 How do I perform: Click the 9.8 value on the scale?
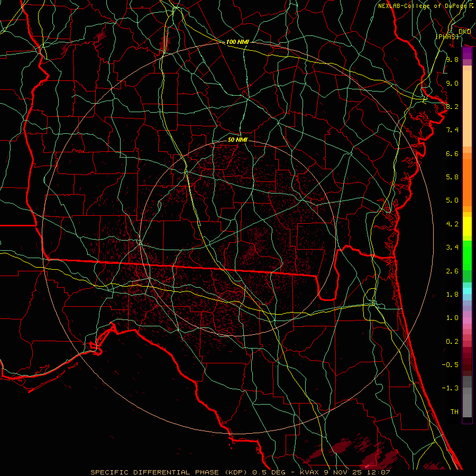[452, 60]
